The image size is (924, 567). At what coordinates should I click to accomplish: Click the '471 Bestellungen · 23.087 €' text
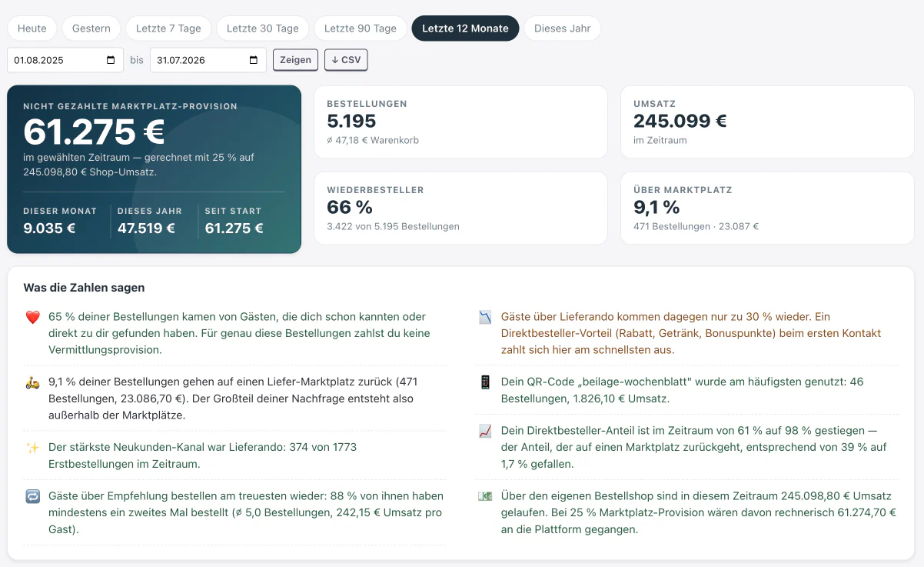coord(696,226)
